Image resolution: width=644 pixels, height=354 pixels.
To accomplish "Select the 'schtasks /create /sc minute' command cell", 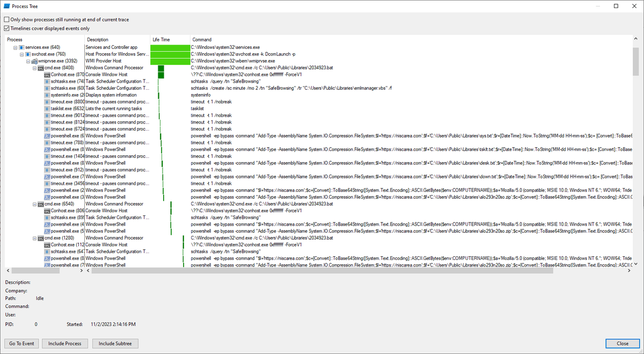I will coord(291,88).
